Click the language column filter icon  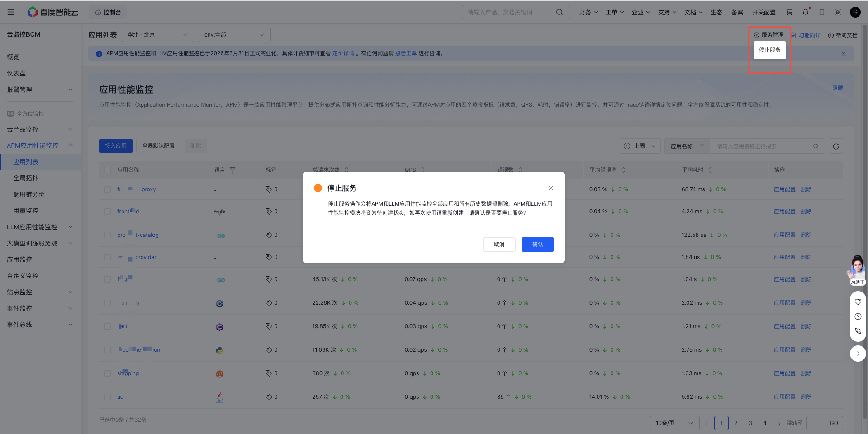[232, 170]
